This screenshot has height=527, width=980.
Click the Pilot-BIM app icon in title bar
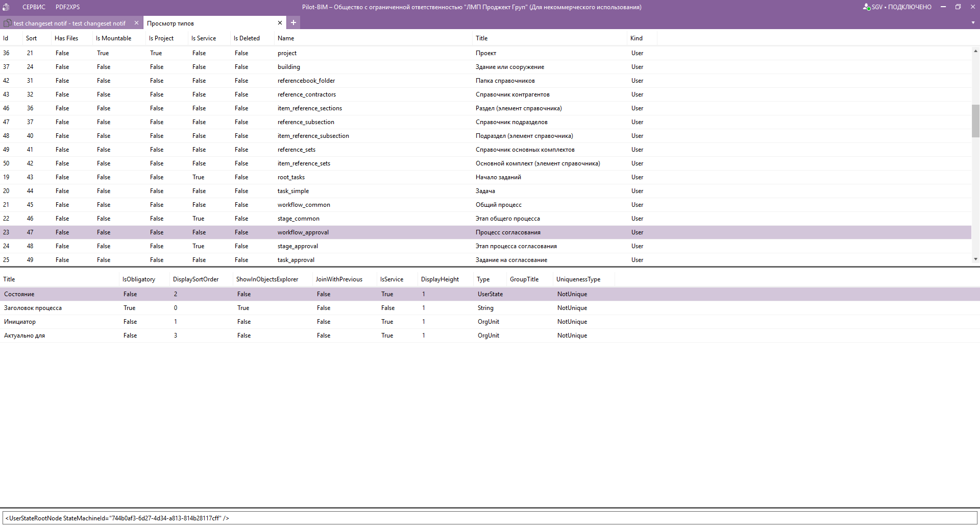[x=6, y=7]
